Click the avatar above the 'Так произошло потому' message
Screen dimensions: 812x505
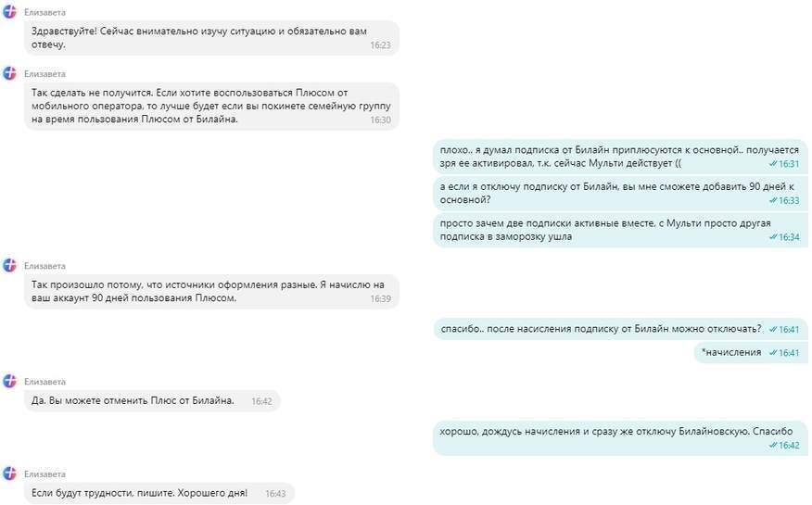[x=10, y=265]
